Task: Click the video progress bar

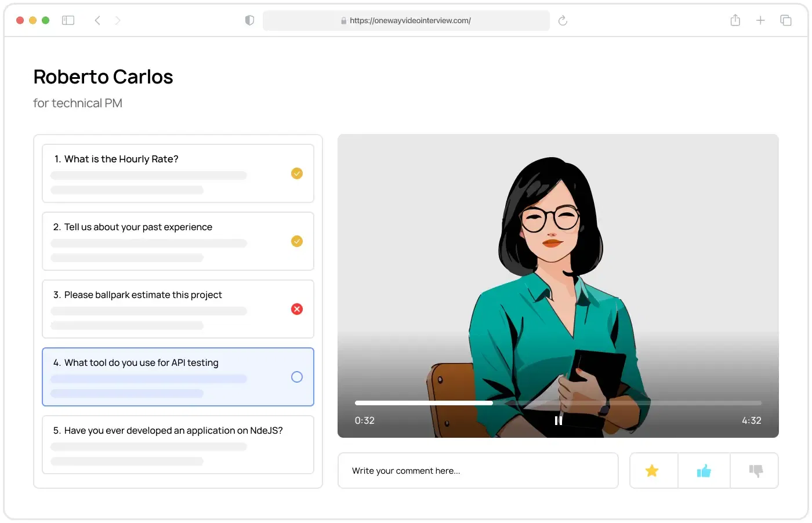Action: tap(558, 402)
